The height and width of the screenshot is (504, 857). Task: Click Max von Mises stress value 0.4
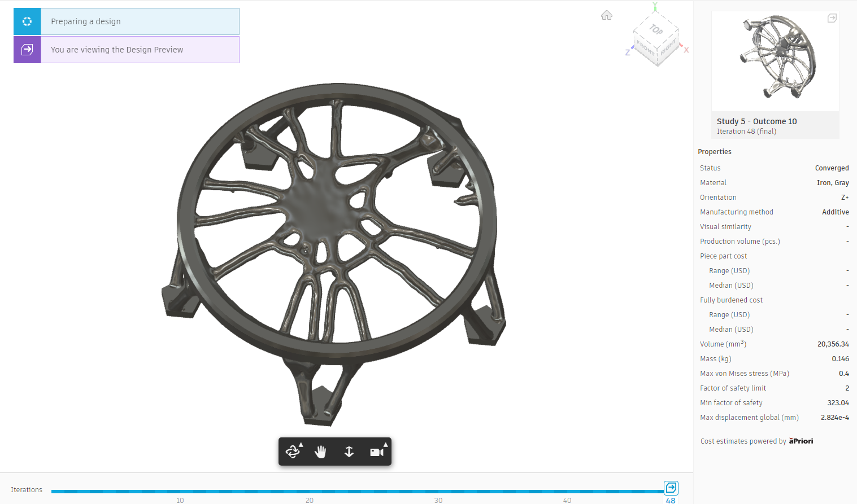point(844,374)
